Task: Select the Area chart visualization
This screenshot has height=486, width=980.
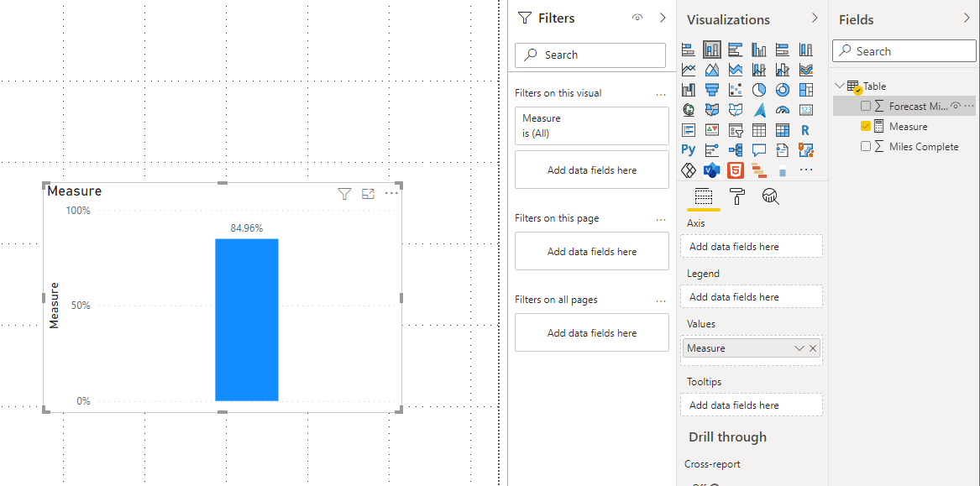Action: click(712, 70)
